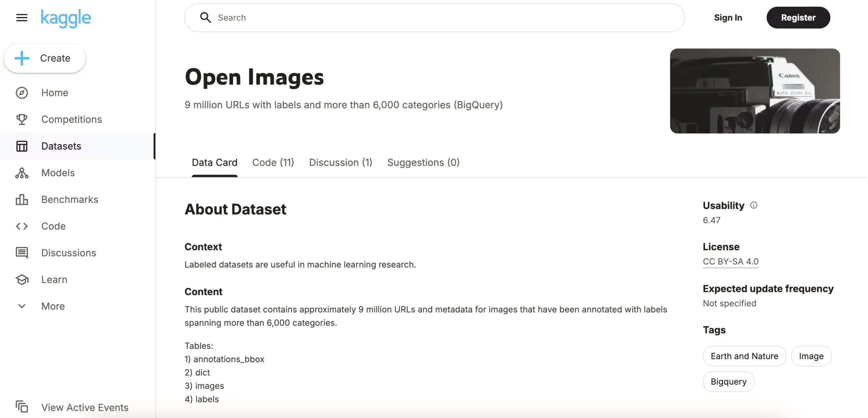Click the search magnifier icon
The image size is (868, 418).
point(205,18)
